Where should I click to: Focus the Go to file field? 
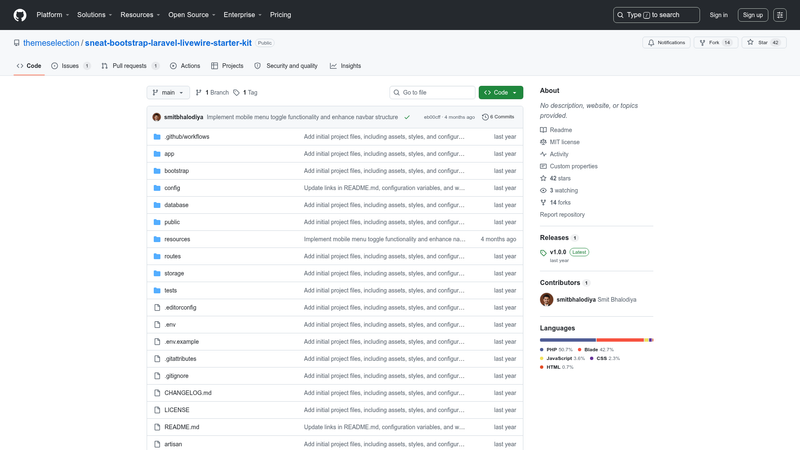point(432,92)
